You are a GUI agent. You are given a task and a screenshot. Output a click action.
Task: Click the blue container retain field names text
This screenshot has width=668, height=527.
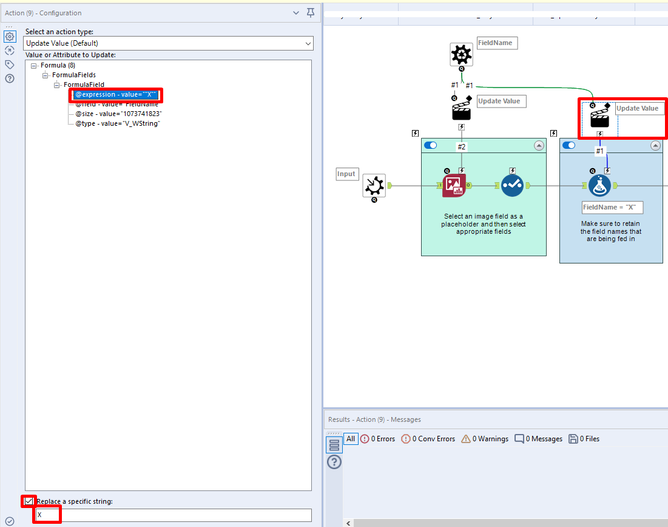pyautogui.click(x=610, y=231)
